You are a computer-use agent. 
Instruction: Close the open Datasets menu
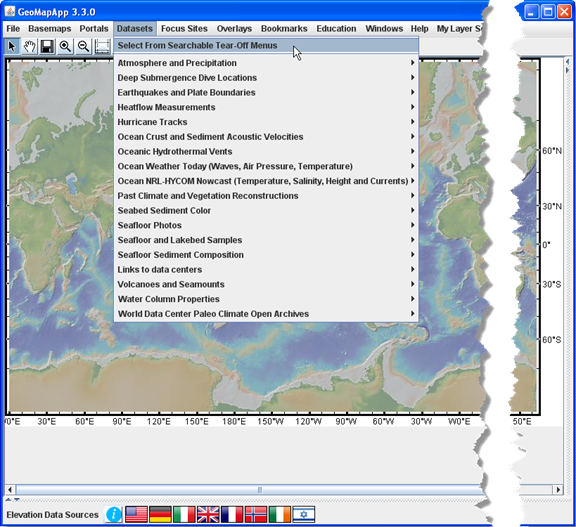point(135,29)
